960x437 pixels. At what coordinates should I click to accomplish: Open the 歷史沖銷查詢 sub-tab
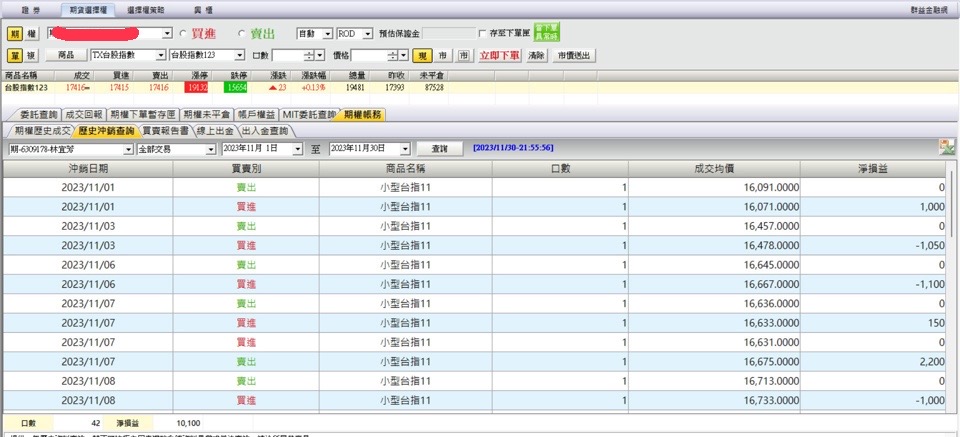[x=105, y=130]
